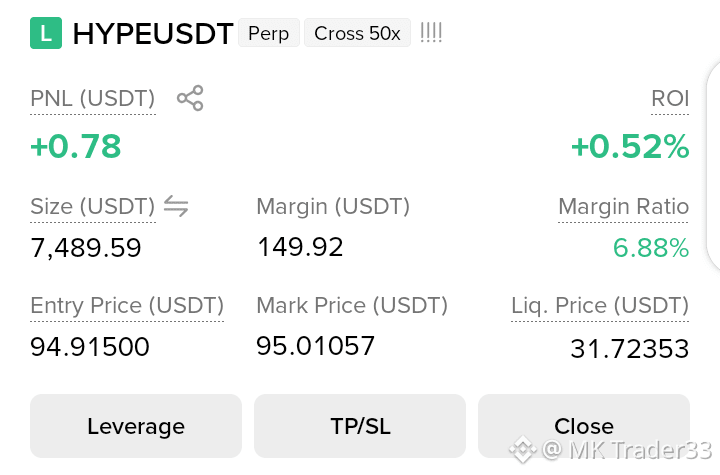The height and width of the screenshot is (475, 720).
Task: Show ROI label explanation
Action: point(670,98)
